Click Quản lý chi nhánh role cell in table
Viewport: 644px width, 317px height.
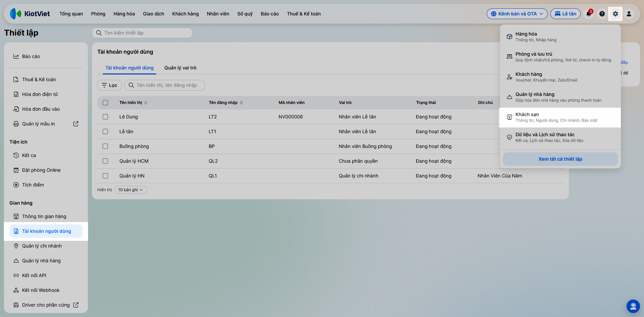[x=359, y=176]
